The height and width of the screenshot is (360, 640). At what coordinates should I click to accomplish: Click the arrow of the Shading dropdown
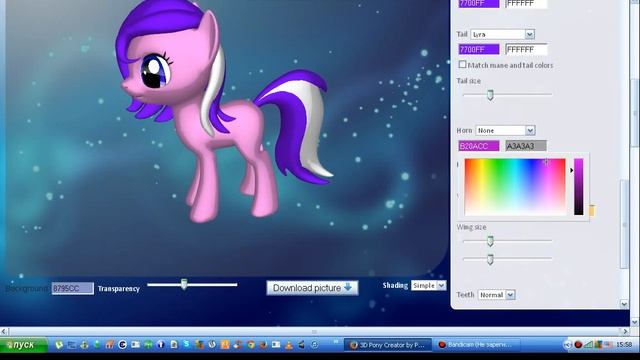441,285
